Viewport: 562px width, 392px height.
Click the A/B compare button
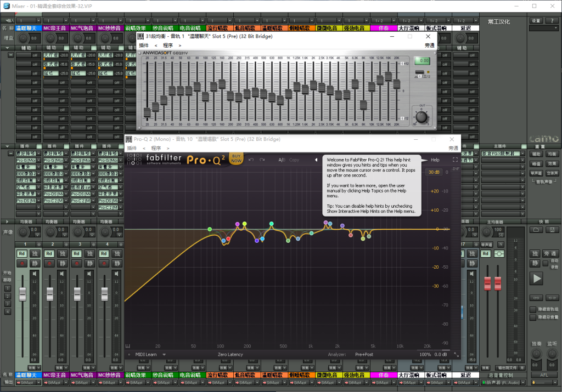coord(282,160)
